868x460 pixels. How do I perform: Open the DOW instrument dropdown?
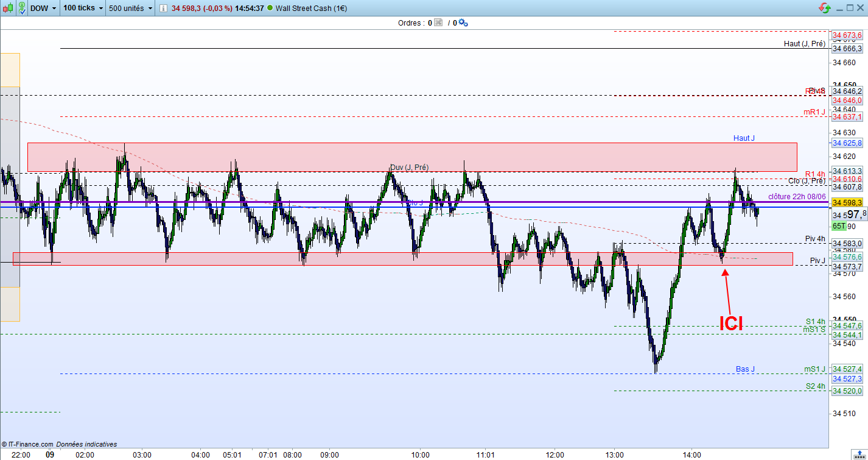point(43,8)
